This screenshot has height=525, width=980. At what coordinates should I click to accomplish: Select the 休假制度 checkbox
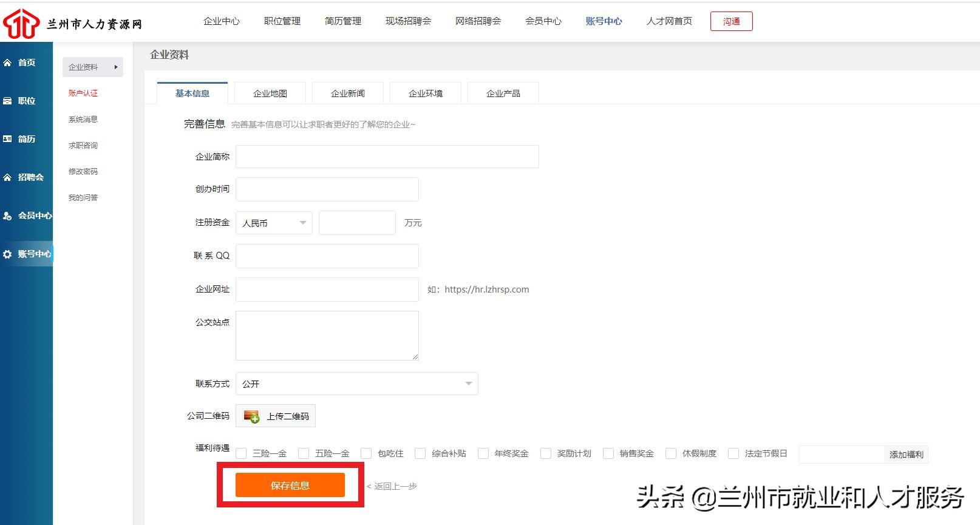[671, 453]
